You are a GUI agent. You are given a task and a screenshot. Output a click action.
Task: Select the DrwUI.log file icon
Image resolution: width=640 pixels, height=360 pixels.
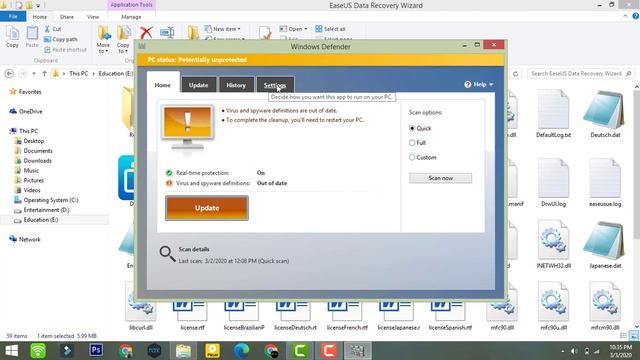coord(553,179)
